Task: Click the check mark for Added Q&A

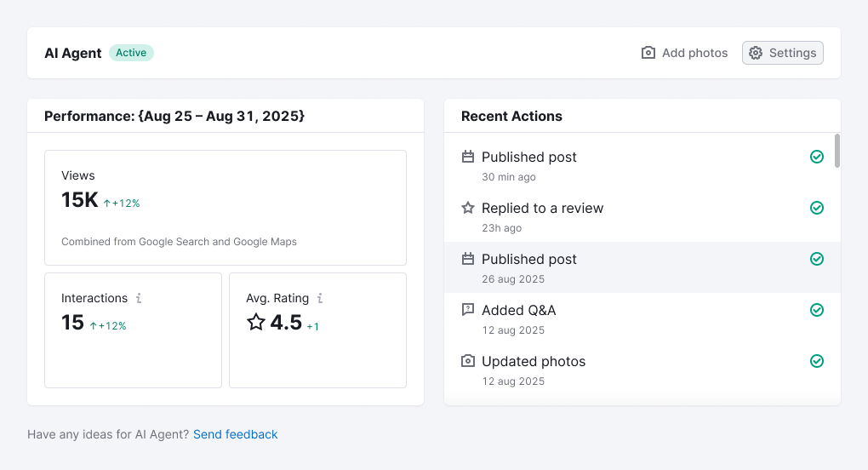Action: tap(817, 309)
